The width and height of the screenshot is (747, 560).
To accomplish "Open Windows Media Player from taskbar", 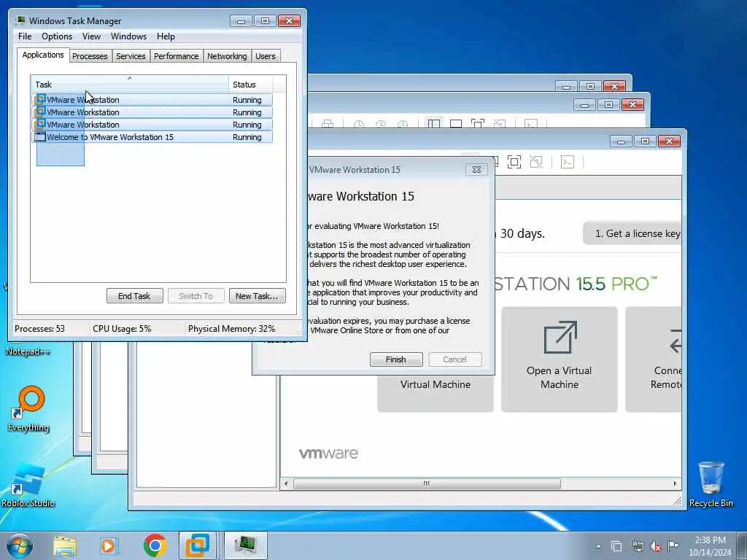I will click(109, 545).
